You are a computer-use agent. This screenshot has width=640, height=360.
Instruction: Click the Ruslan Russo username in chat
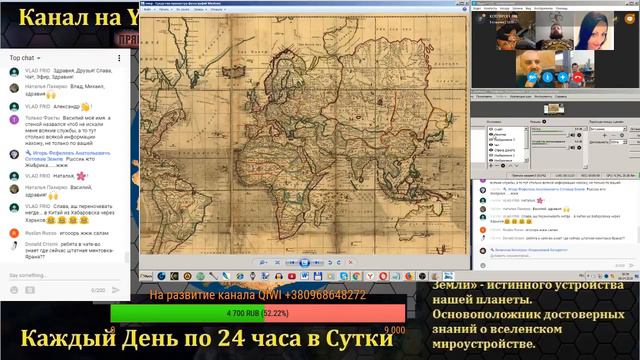41,233
